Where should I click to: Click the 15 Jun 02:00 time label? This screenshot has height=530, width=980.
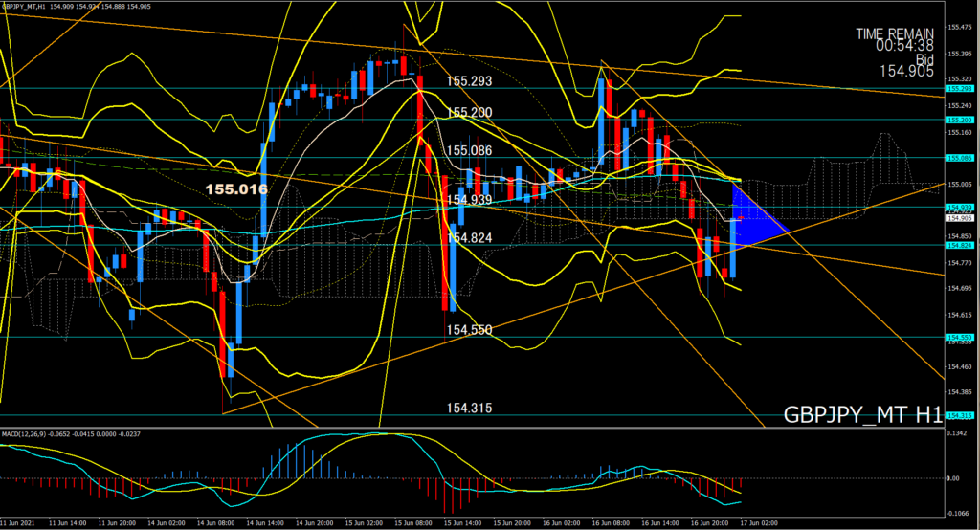coord(363,523)
